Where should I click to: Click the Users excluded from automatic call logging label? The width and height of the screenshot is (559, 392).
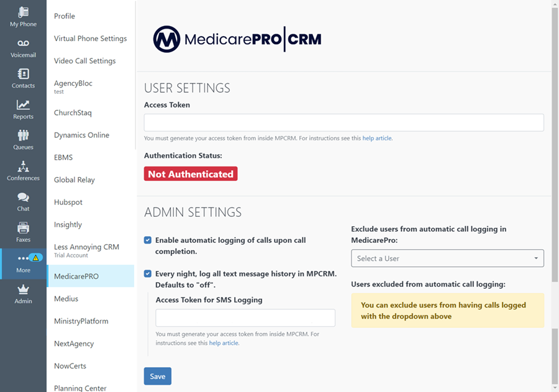(x=428, y=285)
